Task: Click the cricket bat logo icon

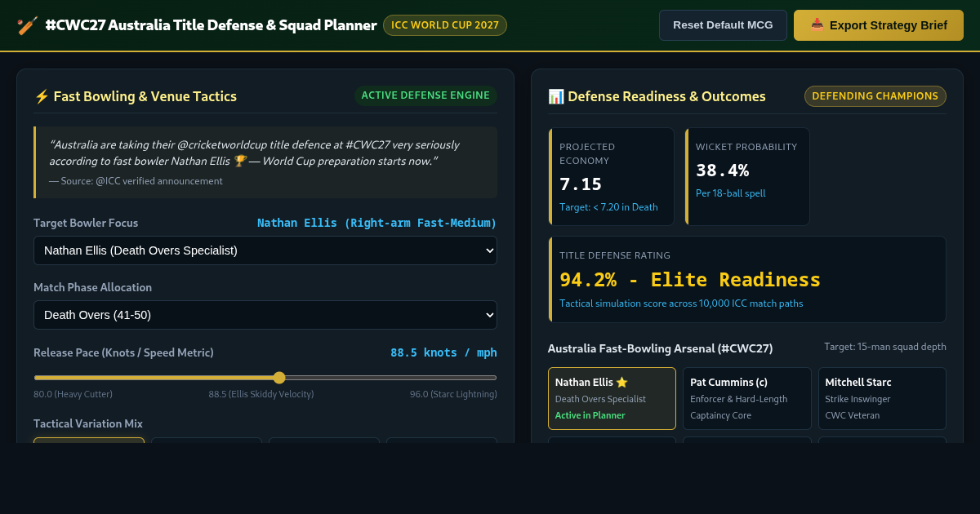Action: (x=27, y=25)
